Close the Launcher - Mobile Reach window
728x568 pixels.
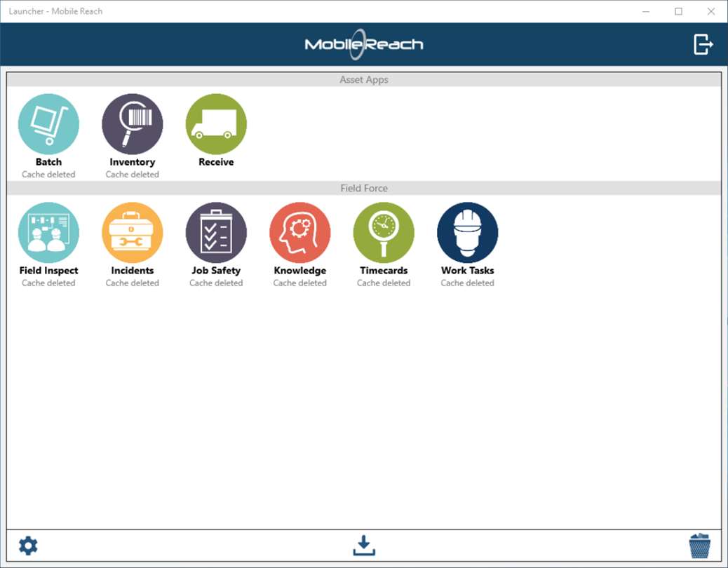[x=711, y=11]
